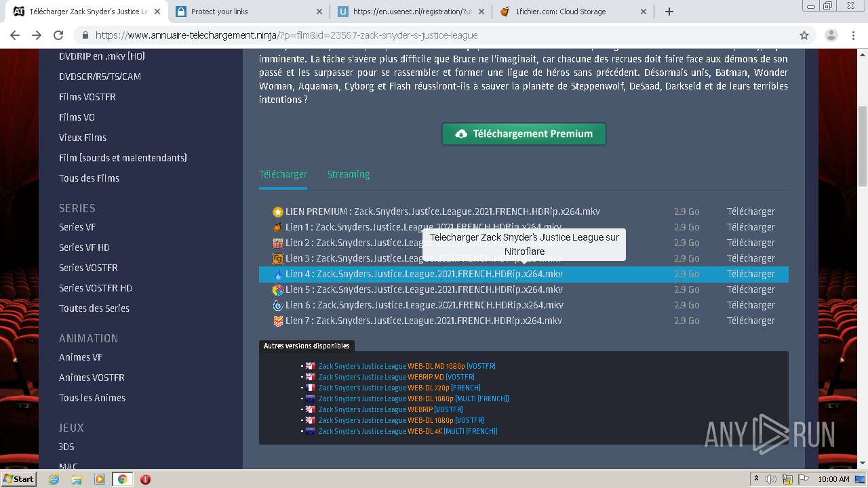This screenshot has height=488, width=868.
Task: Open Films VO category
Action: pyautogui.click(x=77, y=117)
